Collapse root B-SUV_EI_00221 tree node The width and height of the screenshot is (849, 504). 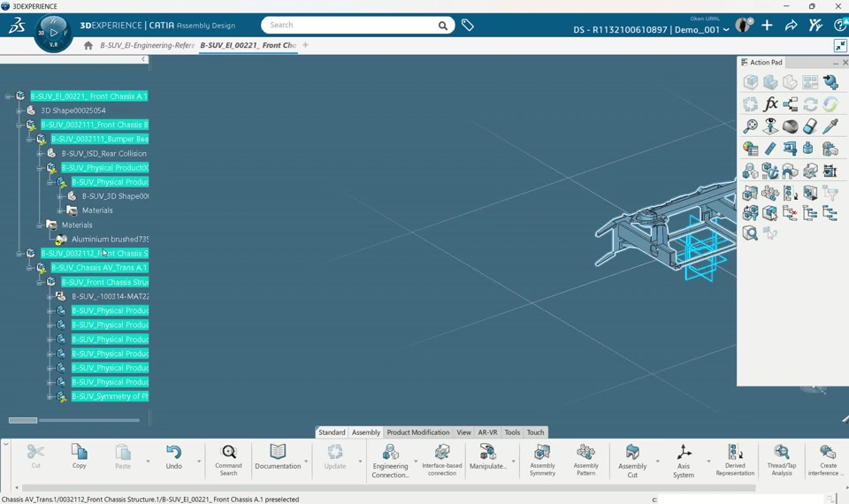[8, 96]
